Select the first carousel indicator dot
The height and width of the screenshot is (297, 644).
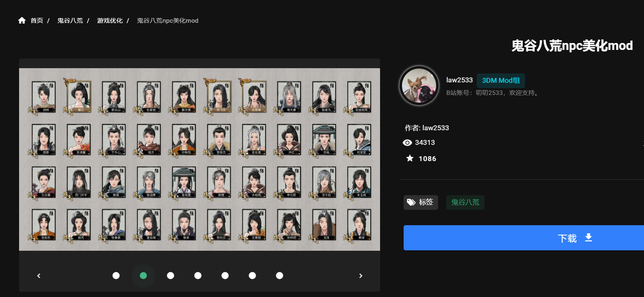116,275
